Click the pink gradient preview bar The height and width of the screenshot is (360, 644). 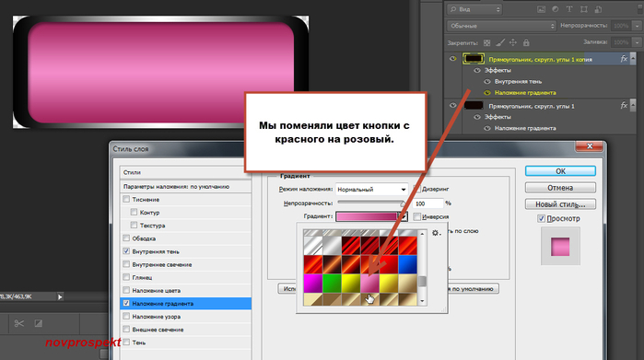(367, 216)
